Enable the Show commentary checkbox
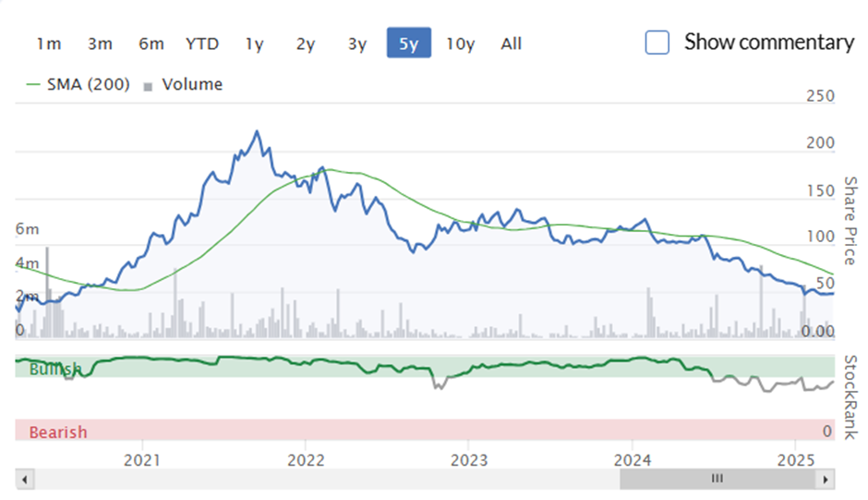 [657, 43]
